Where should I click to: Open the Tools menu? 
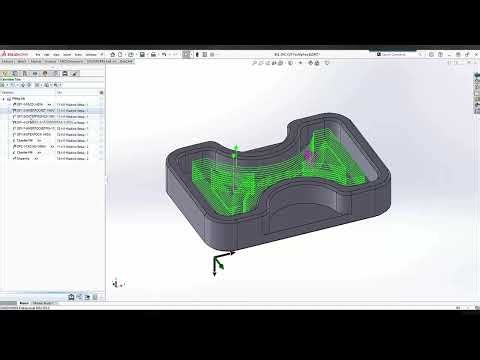tap(78, 54)
